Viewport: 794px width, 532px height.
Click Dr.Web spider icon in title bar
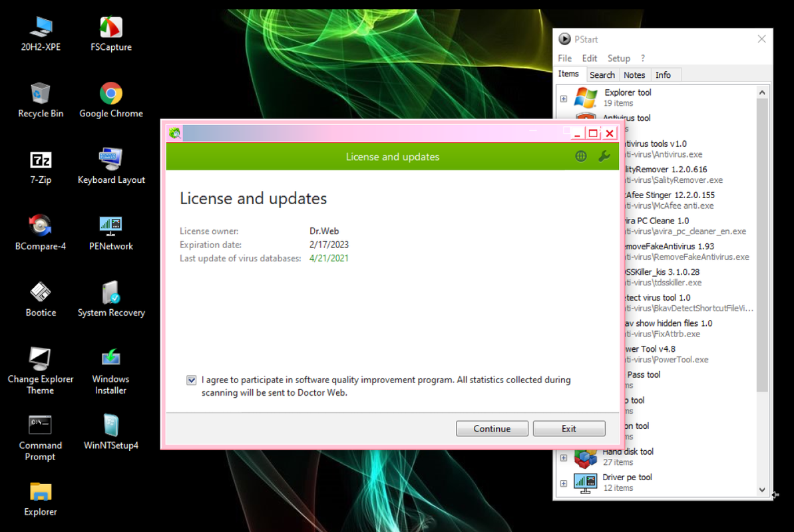click(174, 132)
